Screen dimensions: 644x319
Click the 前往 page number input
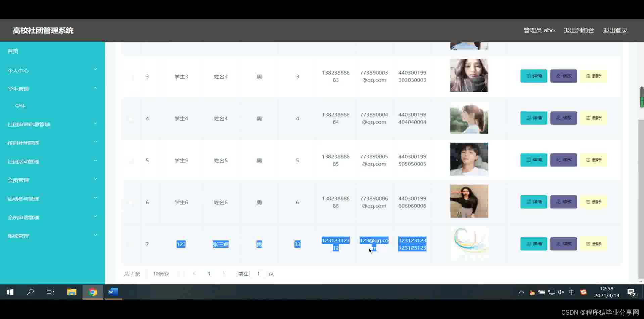coord(258,274)
